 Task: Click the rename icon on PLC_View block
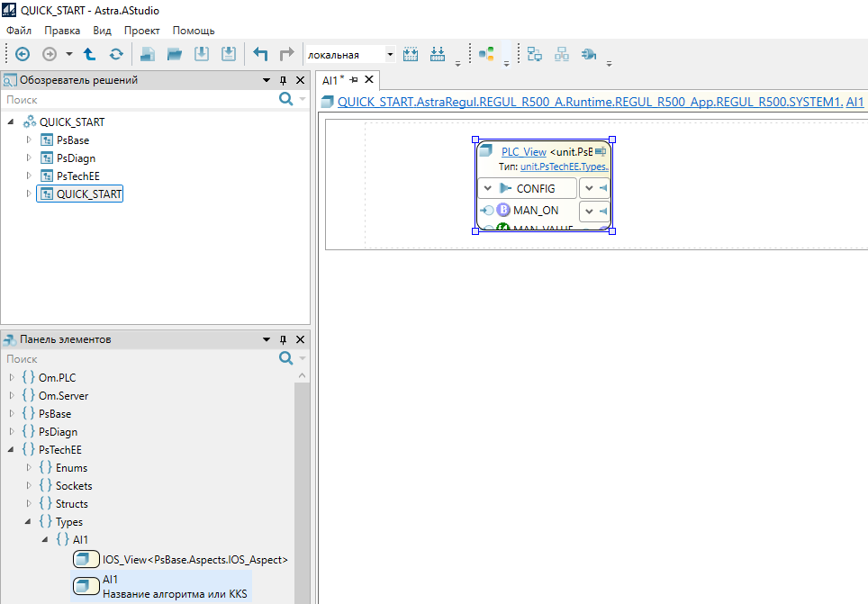point(601,152)
